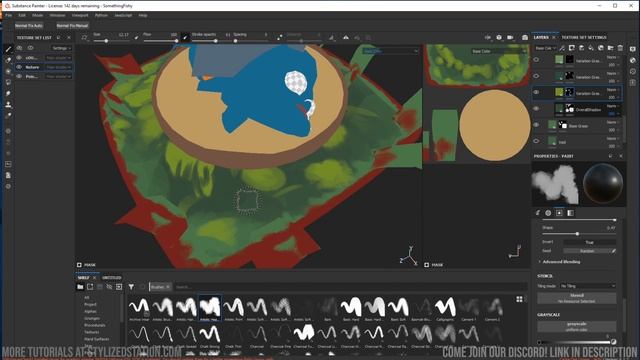
Task: Switch Shelf to grid view icon
Action: point(519,299)
